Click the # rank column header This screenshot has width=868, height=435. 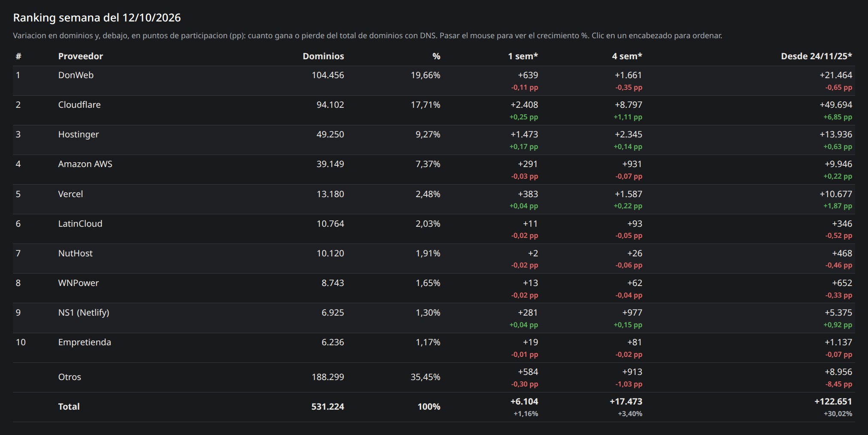[18, 56]
